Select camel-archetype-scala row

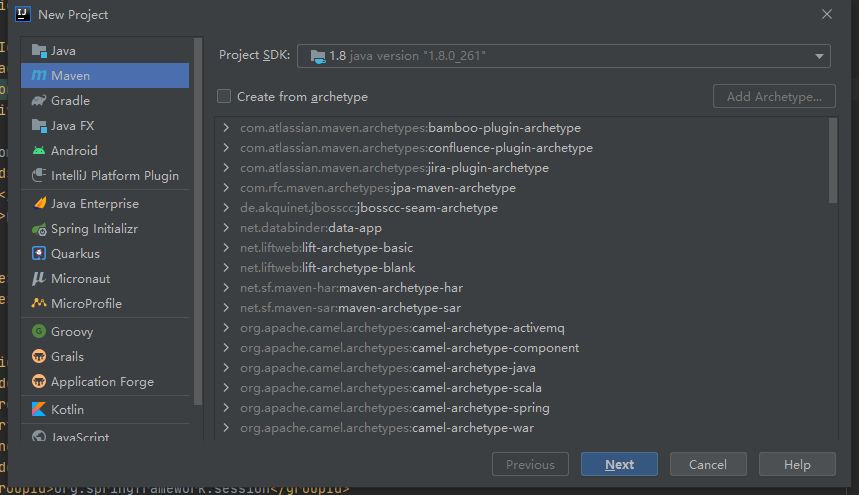click(x=526, y=388)
